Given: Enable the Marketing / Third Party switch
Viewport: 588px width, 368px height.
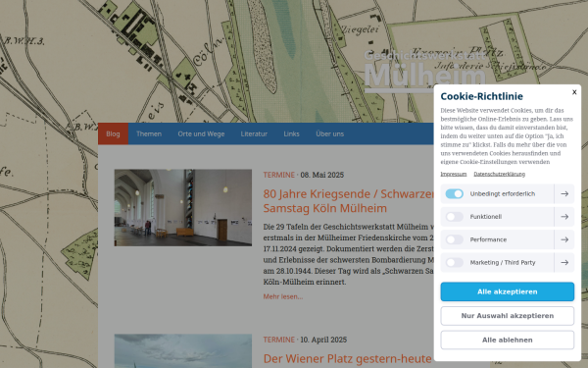Looking at the screenshot, I should [x=454, y=262].
